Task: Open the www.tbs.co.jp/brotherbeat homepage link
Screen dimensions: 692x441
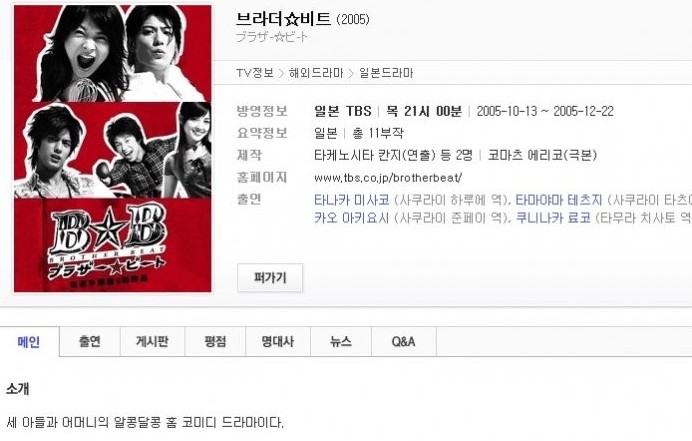Action: [x=388, y=178]
